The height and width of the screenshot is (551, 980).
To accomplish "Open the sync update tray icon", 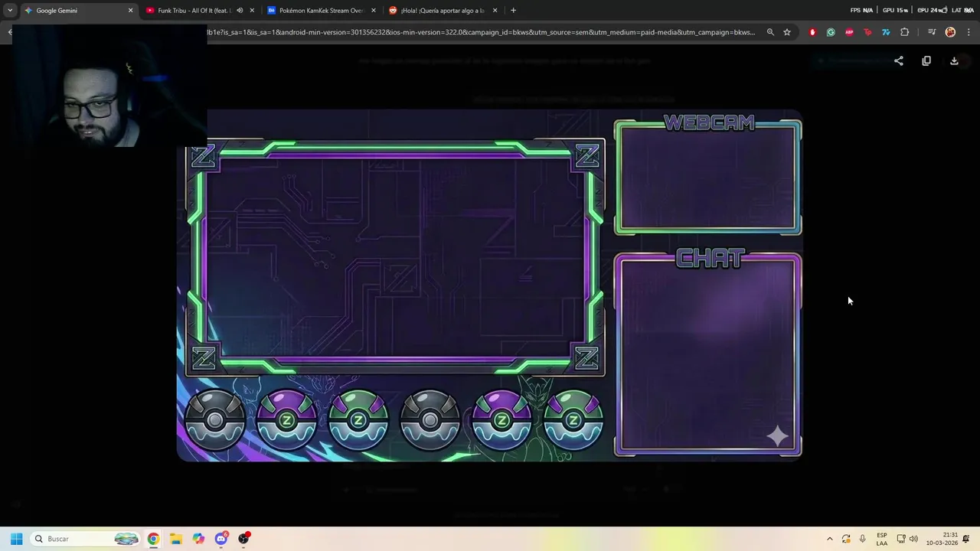I will coord(846,539).
